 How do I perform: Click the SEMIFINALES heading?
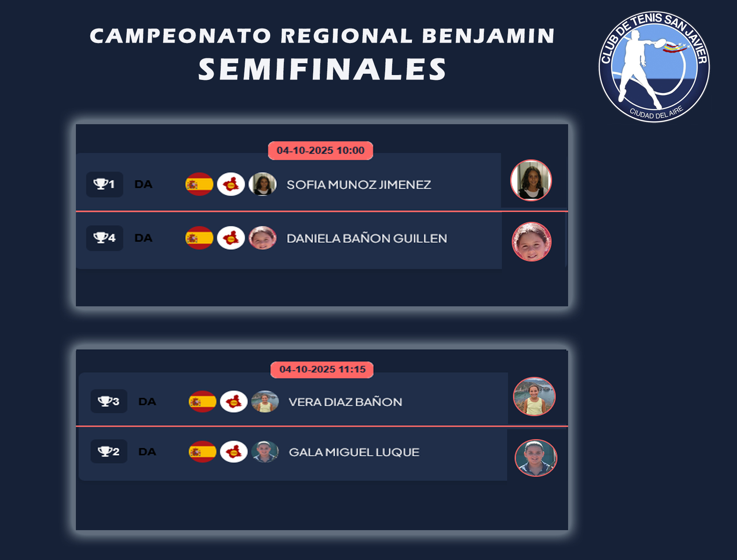pos(322,69)
